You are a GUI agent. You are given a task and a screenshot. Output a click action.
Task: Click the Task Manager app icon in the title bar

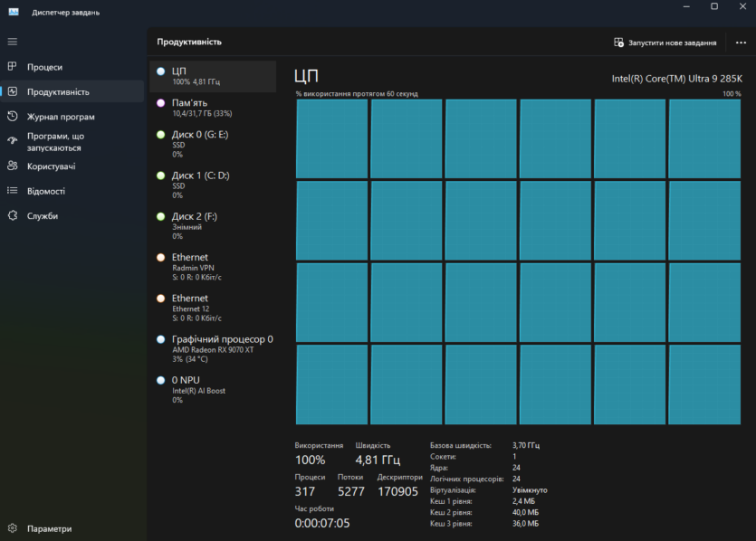point(14,12)
